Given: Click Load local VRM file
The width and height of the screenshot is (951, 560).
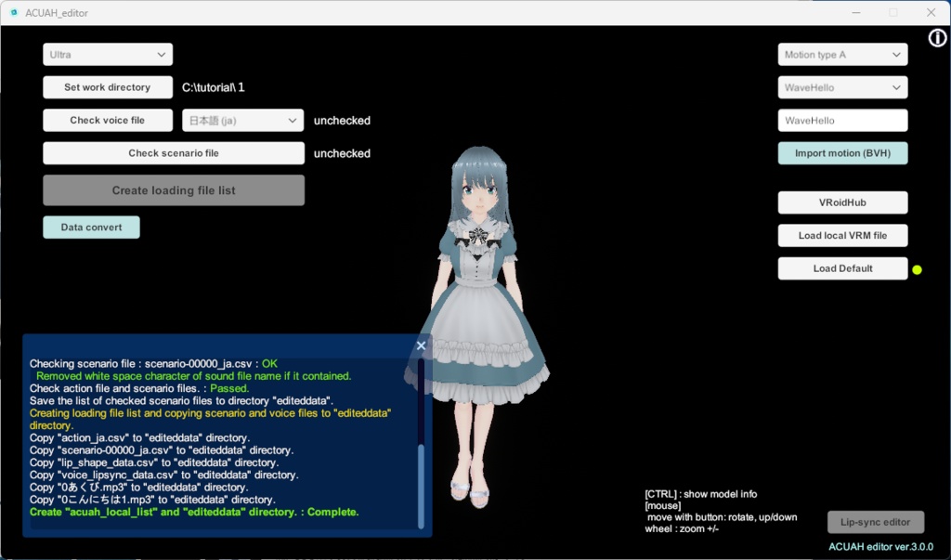Looking at the screenshot, I should pos(841,235).
